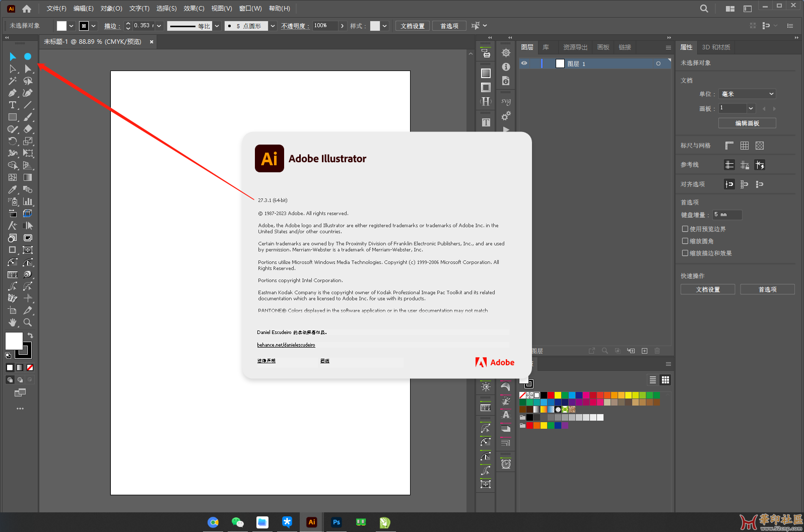Show rulers icon in Properties panel
Screen dimensions: 804x532
coord(729,146)
